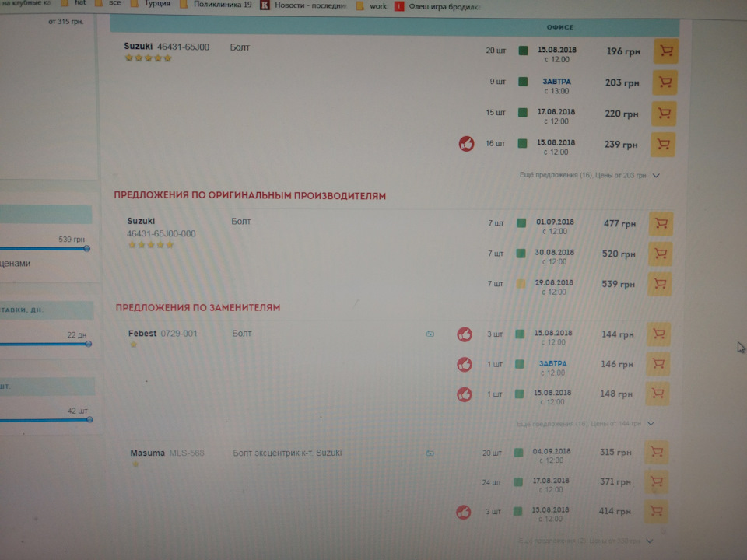The height and width of the screenshot is (560, 747).
Task: Click thumbs-up icon on 144 грн Febest offer
Action: pos(465,334)
